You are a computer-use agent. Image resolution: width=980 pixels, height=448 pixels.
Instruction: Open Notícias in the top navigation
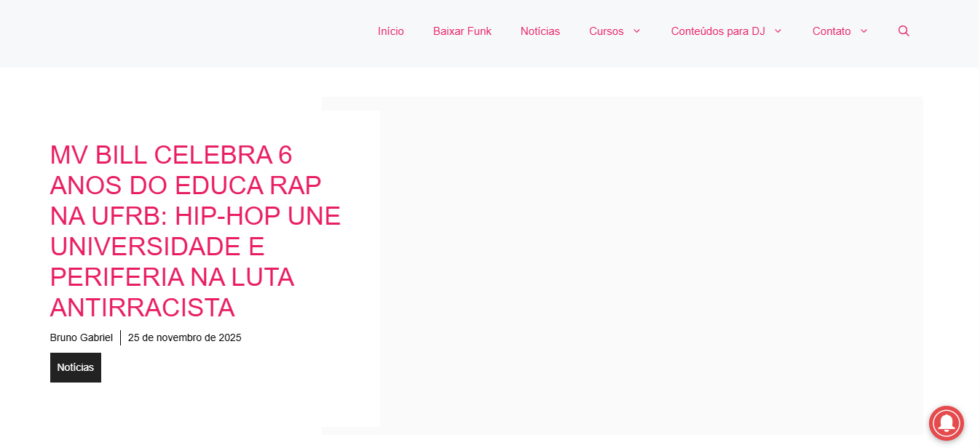tap(540, 31)
